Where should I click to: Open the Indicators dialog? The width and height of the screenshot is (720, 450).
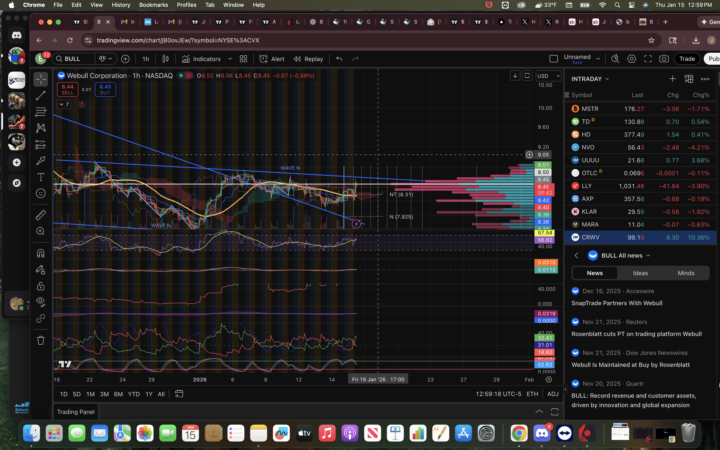(x=201, y=59)
